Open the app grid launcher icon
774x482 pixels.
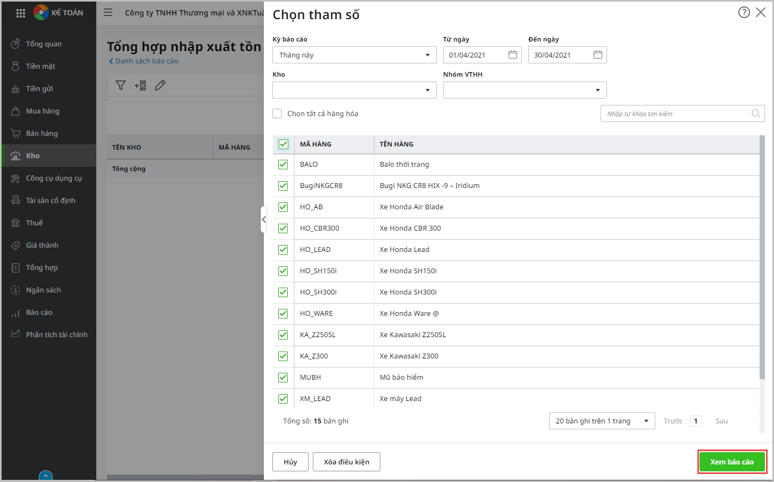pos(20,13)
